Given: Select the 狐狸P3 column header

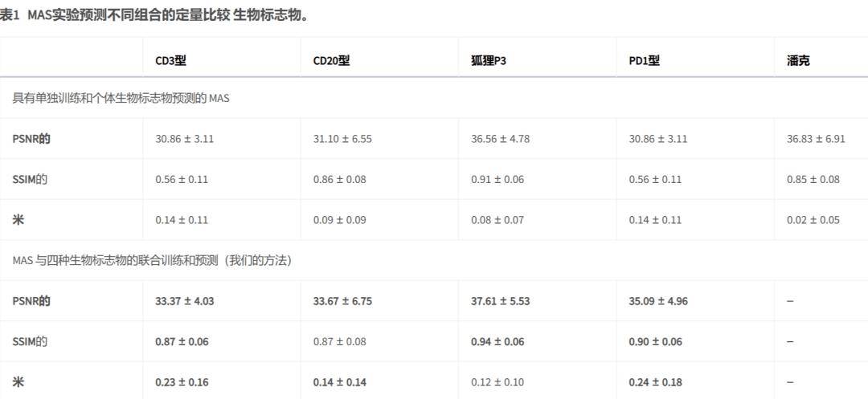Looking at the screenshot, I should coord(489,61).
